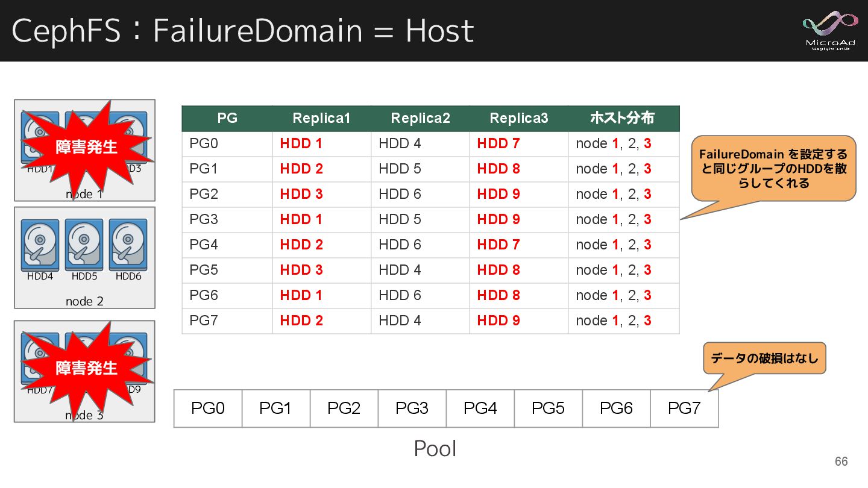Click the failure burst on node 3
This screenshot has width=868, height=488.
[x=86, y=368]
